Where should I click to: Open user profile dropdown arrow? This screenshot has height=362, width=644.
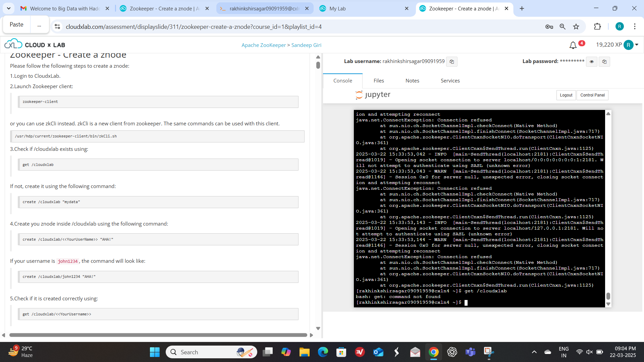point(637,45)
